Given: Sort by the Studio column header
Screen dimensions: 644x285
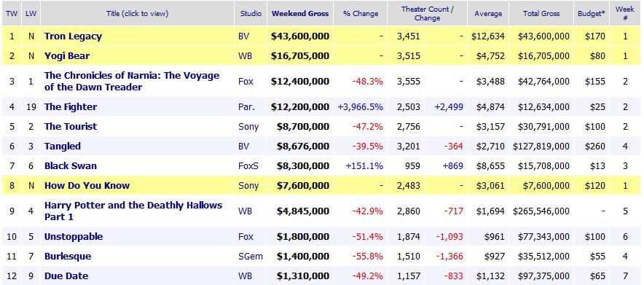Looking at the screenshot, I should [251, 14].
